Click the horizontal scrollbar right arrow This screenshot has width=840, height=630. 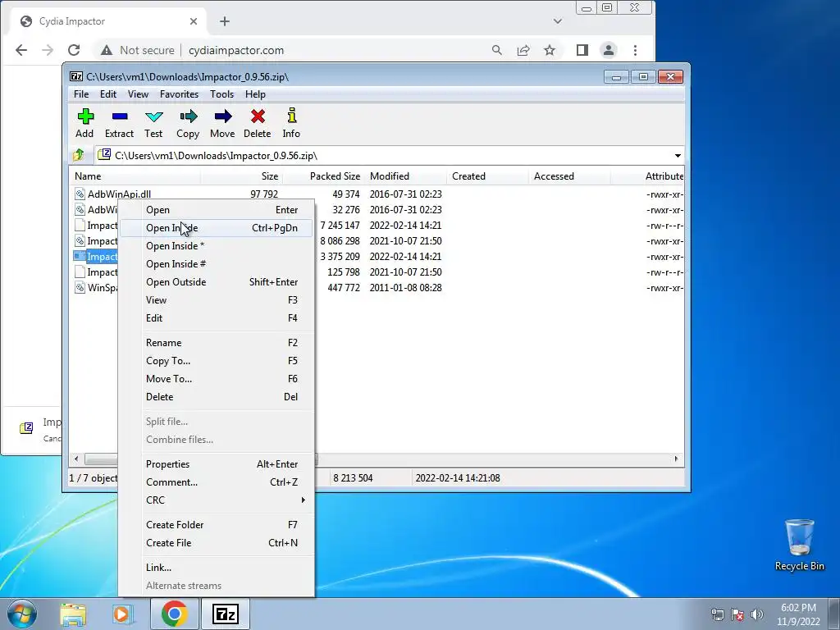point(676,459)
